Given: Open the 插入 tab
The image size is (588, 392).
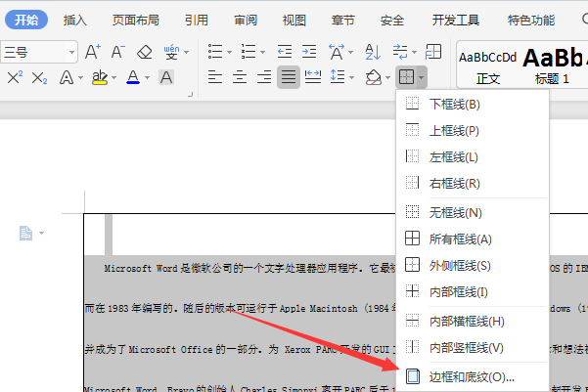Looking at the screenshot, I should [x=75, y=20].
